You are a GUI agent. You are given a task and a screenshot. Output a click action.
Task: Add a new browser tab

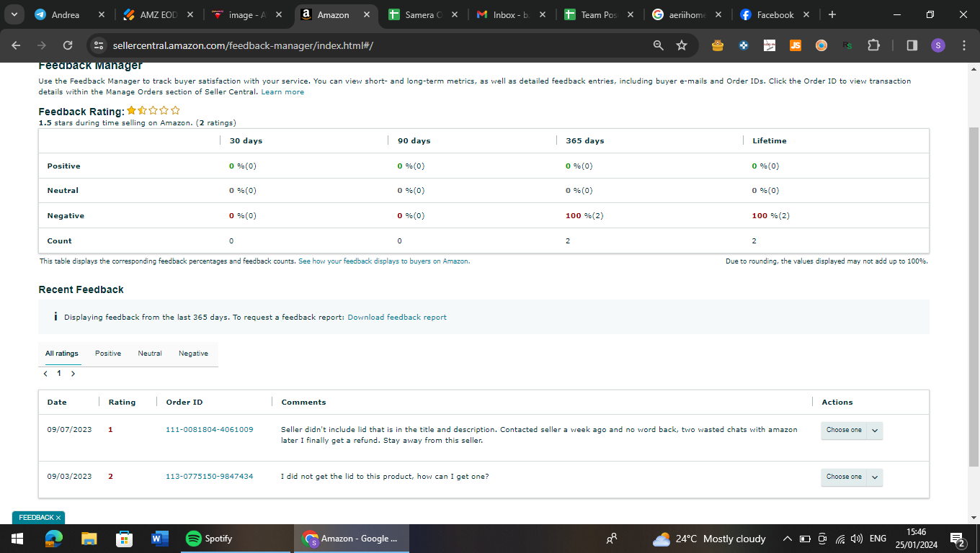[832, 14]
